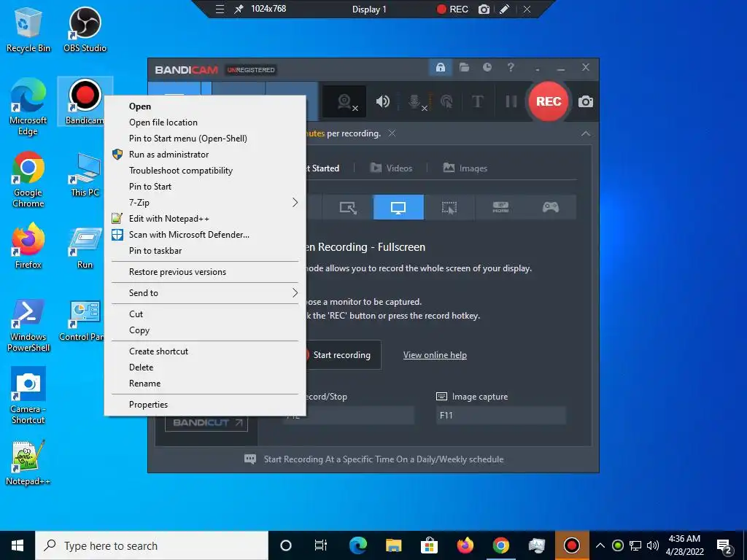Viewport: 747px width, 560px height.
Task: Select Restore previous versions
Action: 205,272
